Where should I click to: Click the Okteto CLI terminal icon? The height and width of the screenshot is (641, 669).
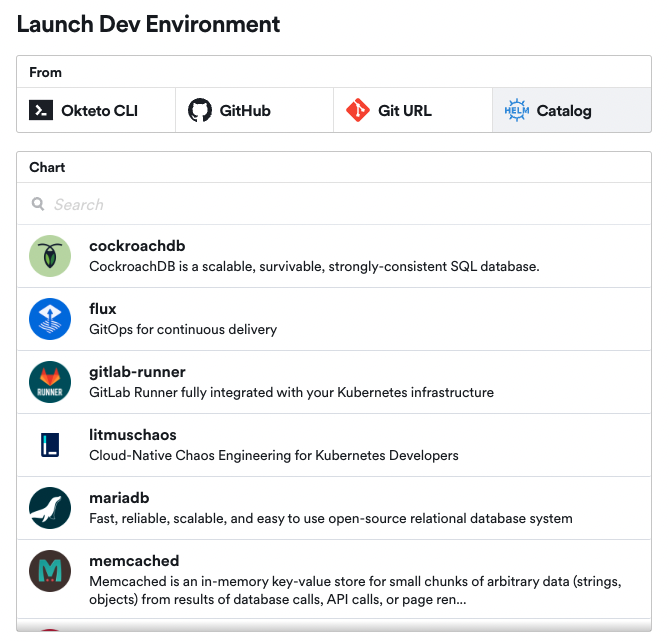[x=41, y=110]
